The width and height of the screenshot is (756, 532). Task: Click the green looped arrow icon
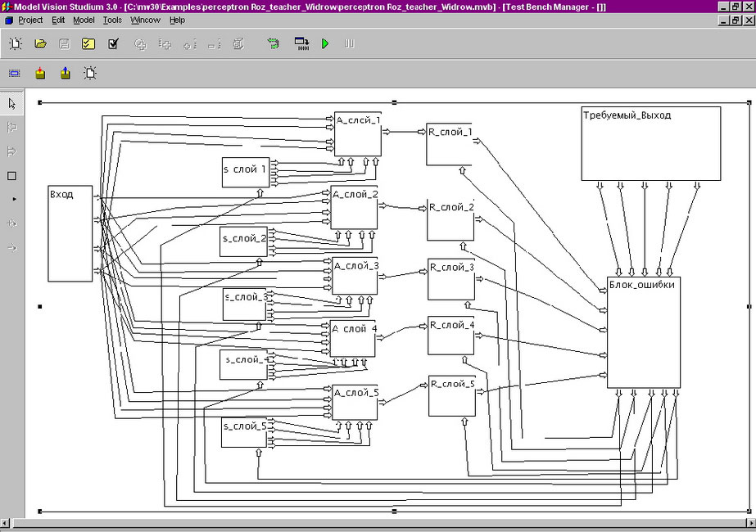pyautogui.click(x=274, y=44)
